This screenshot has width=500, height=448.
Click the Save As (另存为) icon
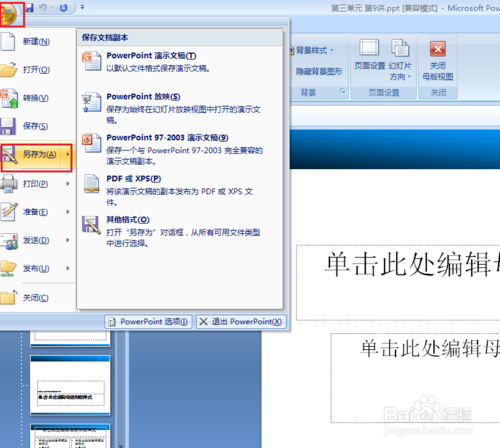[9, 155]
